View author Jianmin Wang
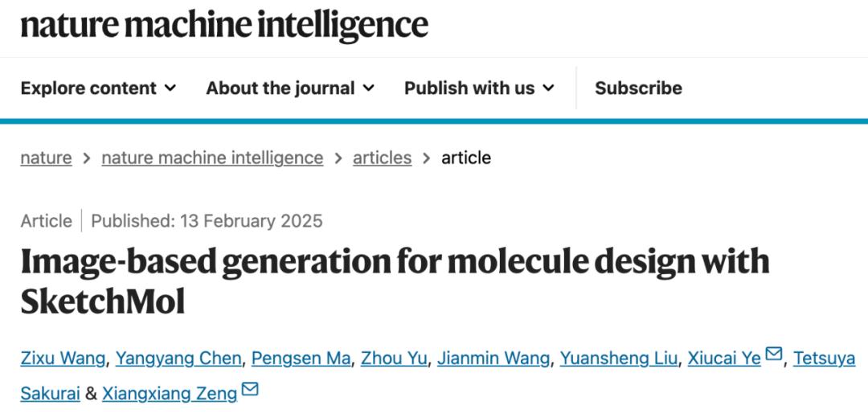This screenshot has height=418, width=868. click(x=495, y=358)
